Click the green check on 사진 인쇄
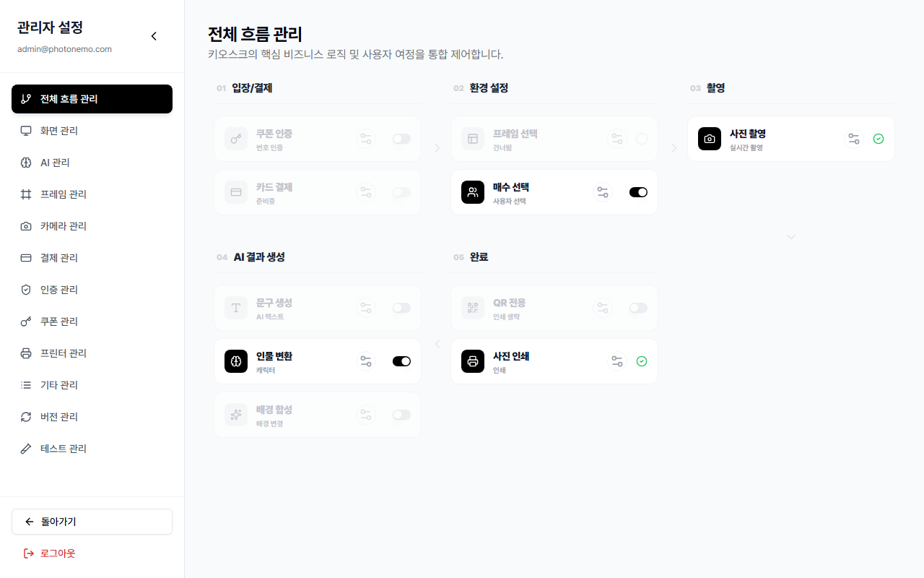The width and height of the screenshot is (924, 578). (642, 361)
